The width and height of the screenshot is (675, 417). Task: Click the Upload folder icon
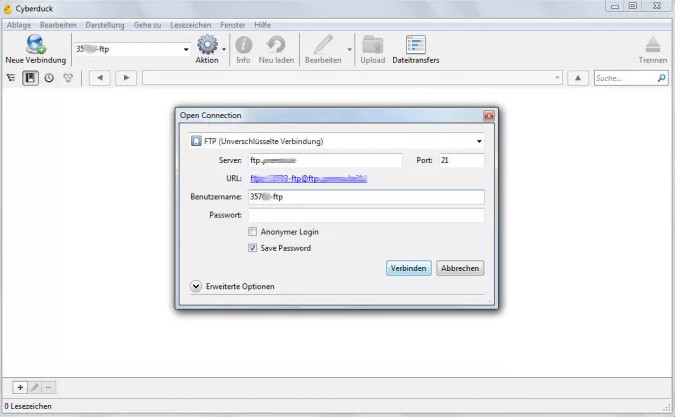tap(372, 45)
